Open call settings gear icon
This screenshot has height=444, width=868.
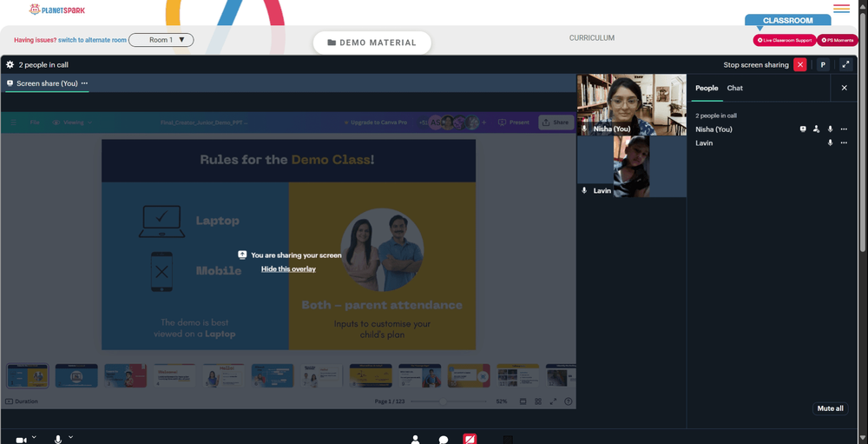10,65
